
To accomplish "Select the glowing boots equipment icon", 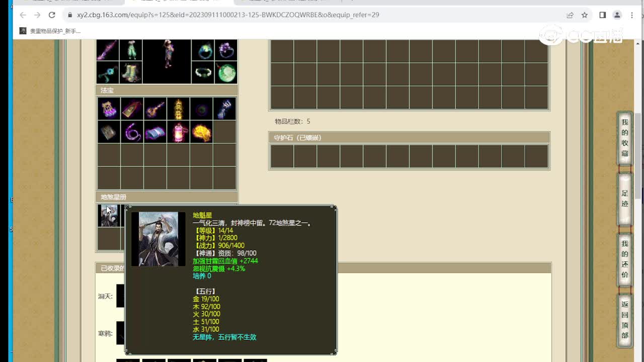I will tap(131, 73).
